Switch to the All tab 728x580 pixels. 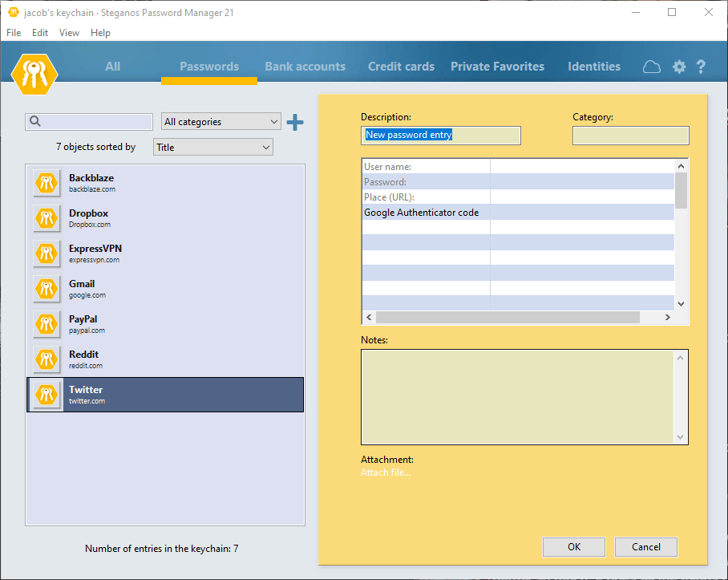pyautogui.click(x=112, y=67)
